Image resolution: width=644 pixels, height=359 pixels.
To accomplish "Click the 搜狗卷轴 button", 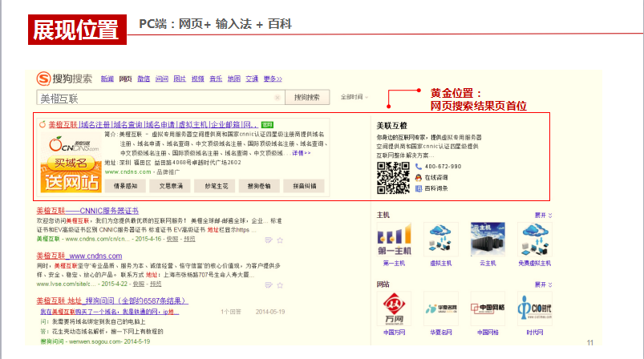I will pos(259,186).
